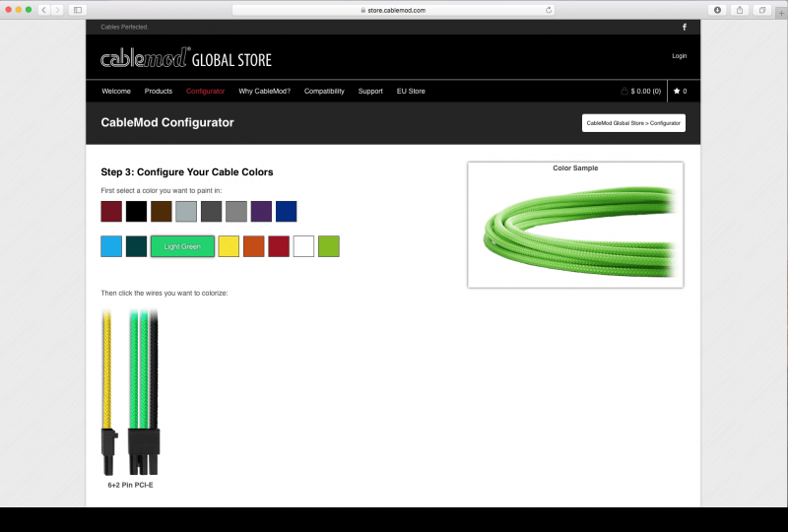This screenshot has height=532, width=788.
Task: Select the medium gray color swatch
Action: 236,211
